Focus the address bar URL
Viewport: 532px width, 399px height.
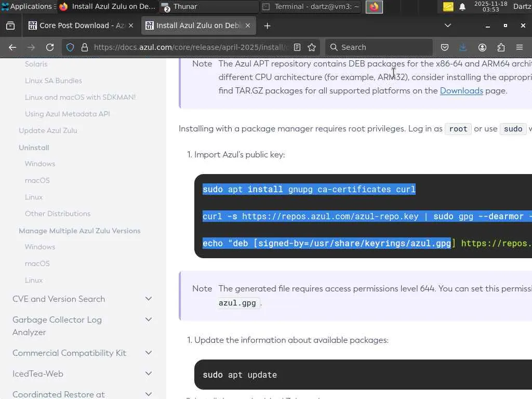point(190,47)
